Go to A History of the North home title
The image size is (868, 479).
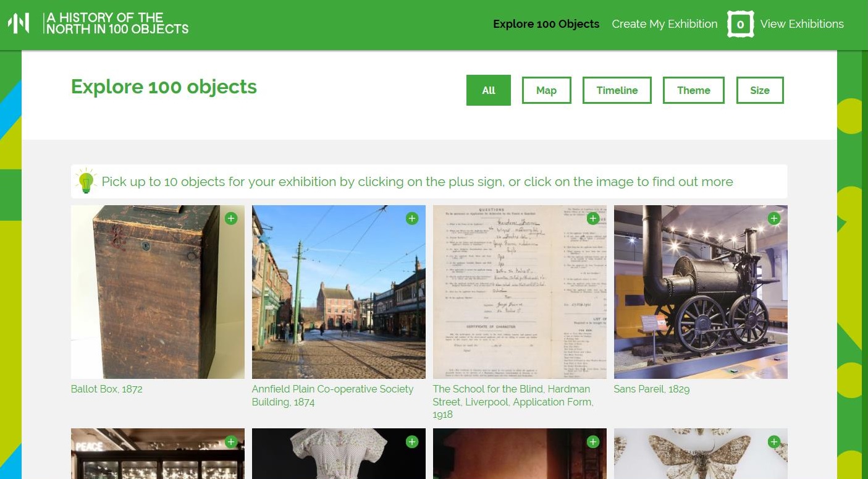point(117,23)
